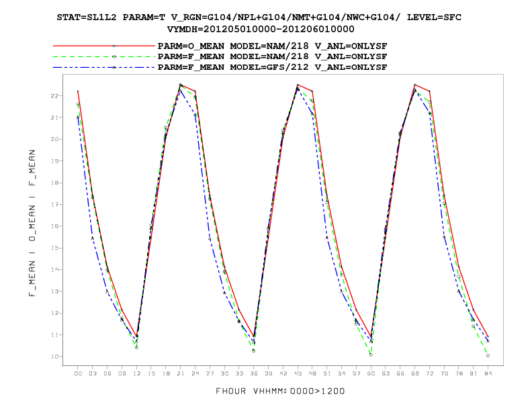Click the FHOUR VHHMM: 0000>1200 axis title
Image resolution: width=532 pixels, height=411 pixels.
(x=280, y=391)
